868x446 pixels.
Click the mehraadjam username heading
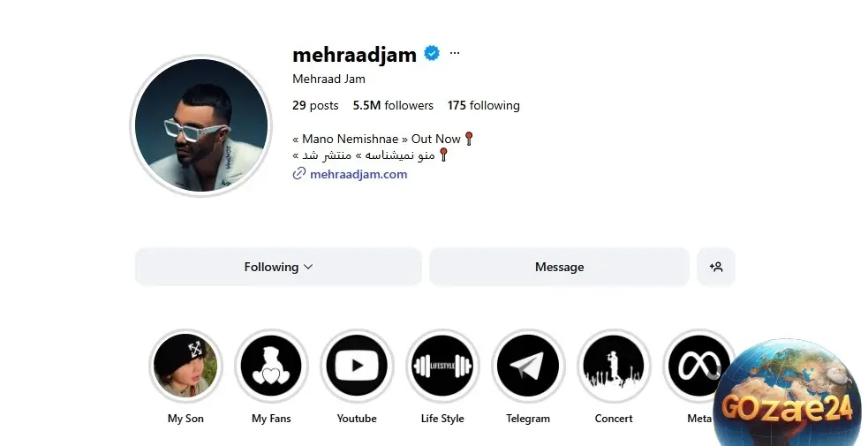(354, 54)
